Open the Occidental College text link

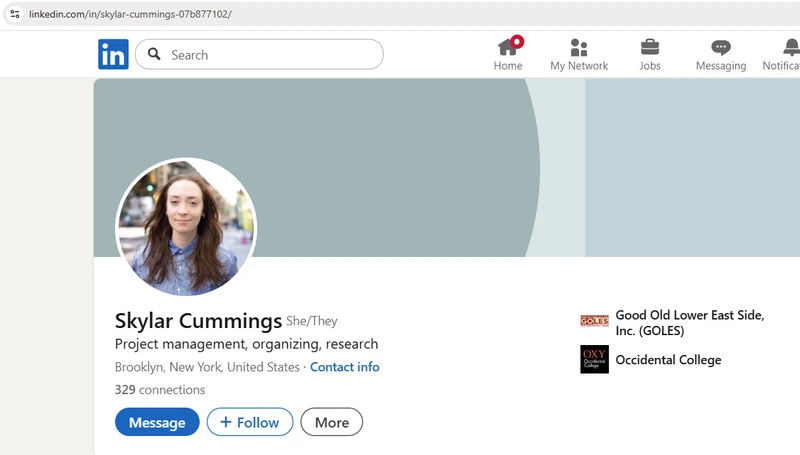pos(667,360)
